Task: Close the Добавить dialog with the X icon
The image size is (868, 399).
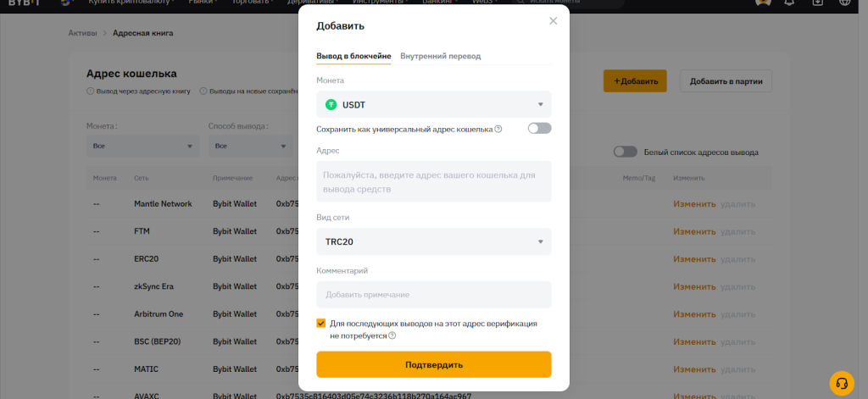Action: 554,20
